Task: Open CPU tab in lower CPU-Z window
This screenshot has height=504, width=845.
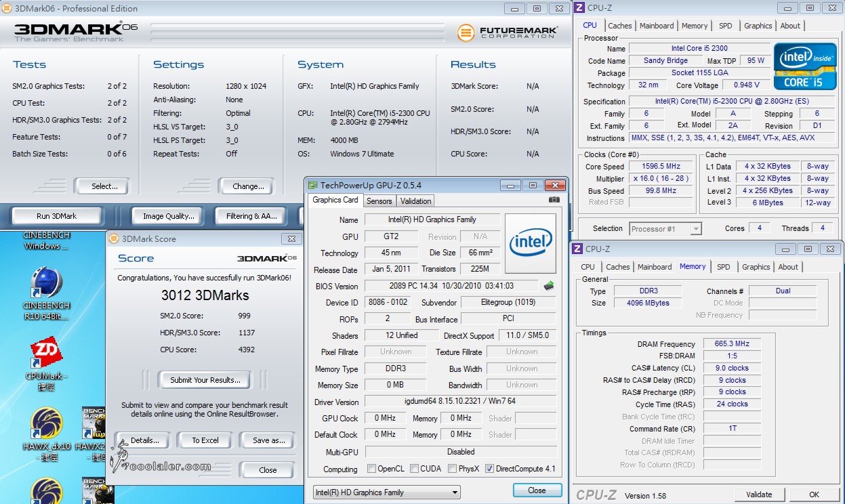Action: 588,267
